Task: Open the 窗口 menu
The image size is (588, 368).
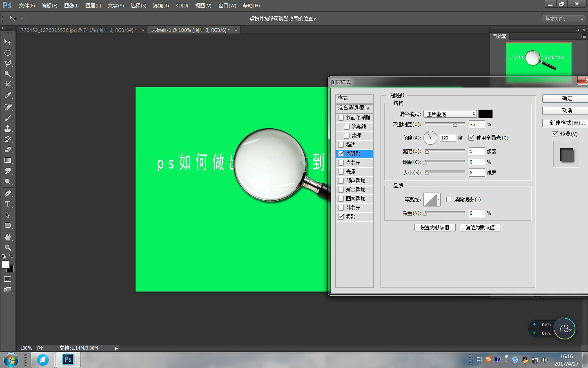Action: click(227, 6)
